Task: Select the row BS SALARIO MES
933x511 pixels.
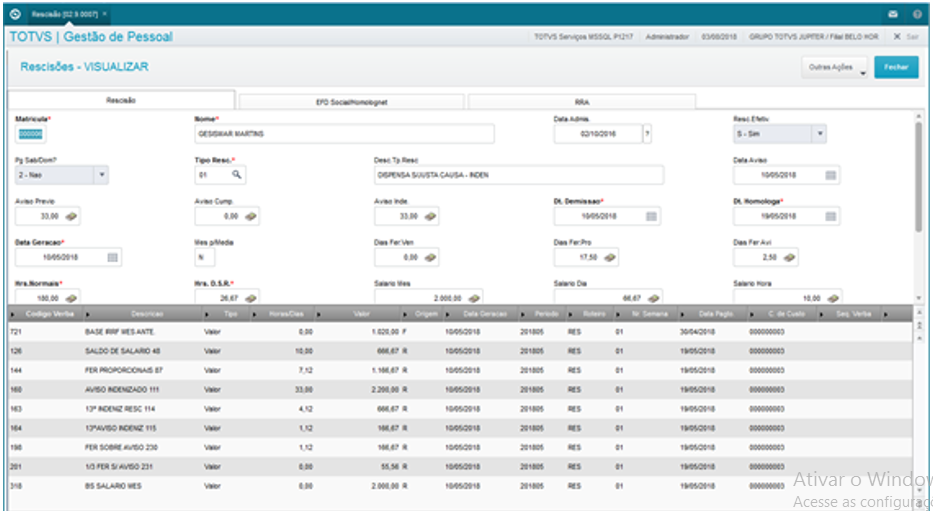Action: [460, 486]
